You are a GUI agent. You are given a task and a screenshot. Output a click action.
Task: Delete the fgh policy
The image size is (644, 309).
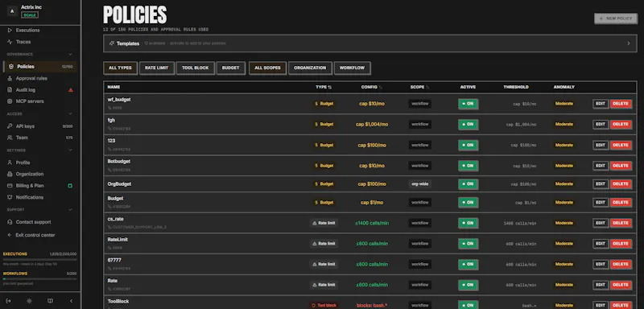coord(621,125)
